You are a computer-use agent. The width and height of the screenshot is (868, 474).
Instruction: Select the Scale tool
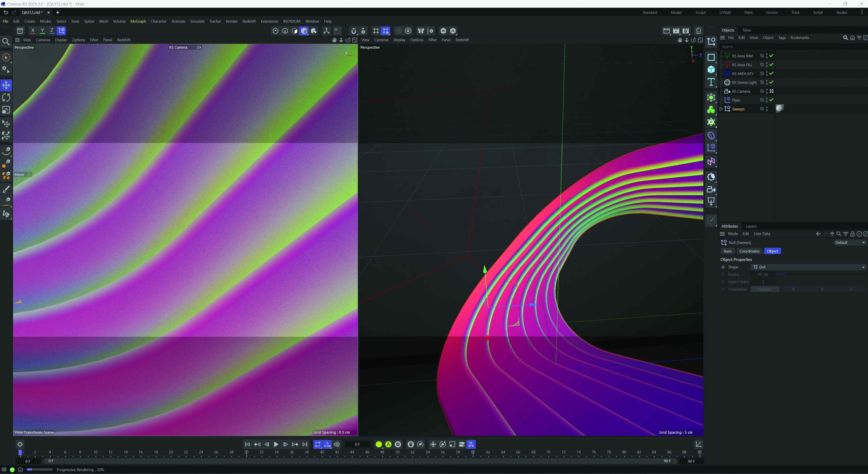coord(6,110)
